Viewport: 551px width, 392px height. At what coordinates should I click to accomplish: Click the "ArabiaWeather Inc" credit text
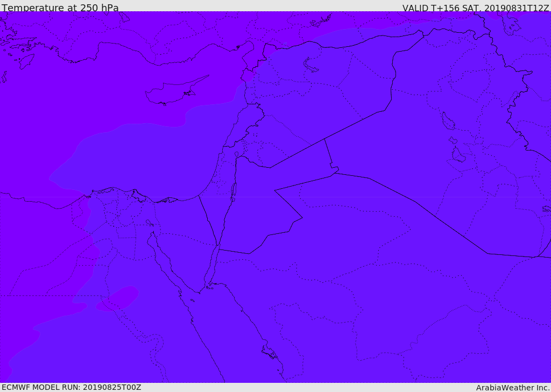512,388
